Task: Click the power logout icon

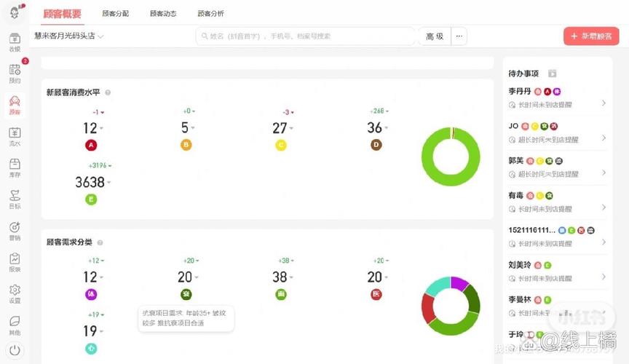Action: [x=15, y=350]
